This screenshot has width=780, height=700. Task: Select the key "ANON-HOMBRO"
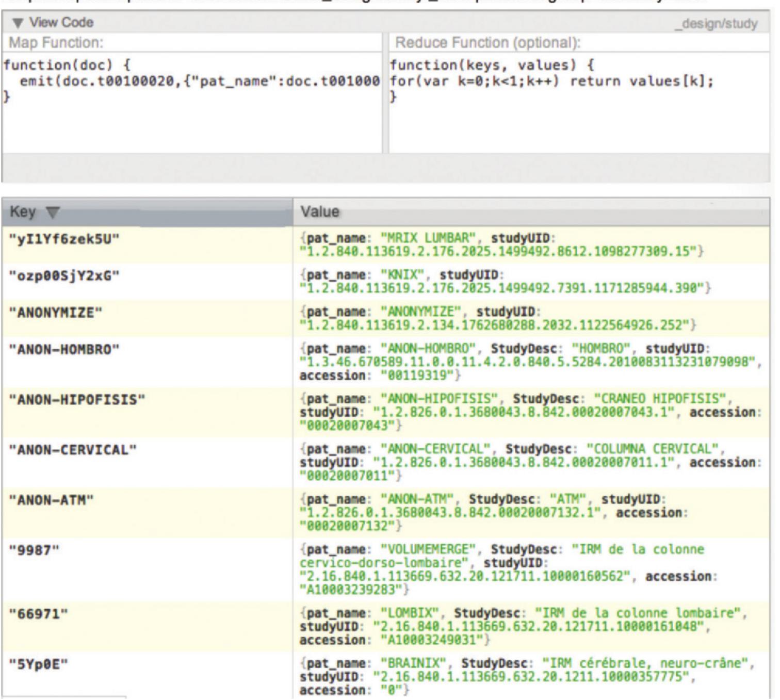pyautogui.click(x=64, y=350)
